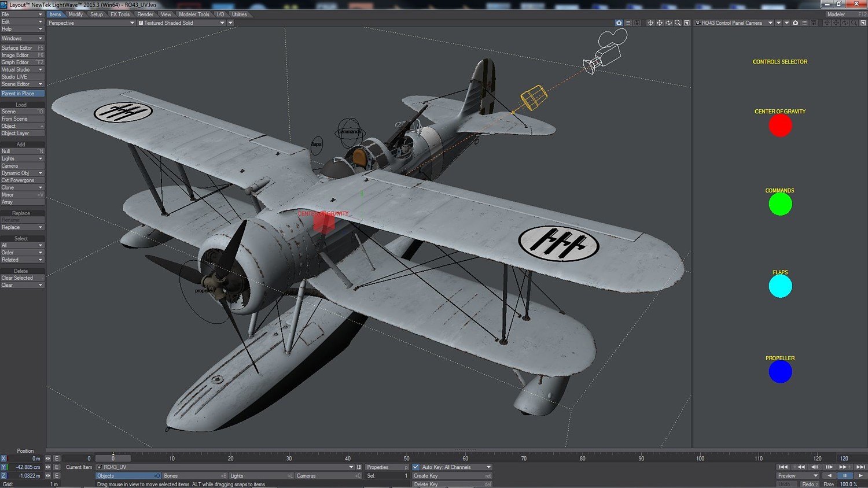Switch to the Modeler Tools tab
This screenshot has width=868, height=488.
[x=194, y=14]
